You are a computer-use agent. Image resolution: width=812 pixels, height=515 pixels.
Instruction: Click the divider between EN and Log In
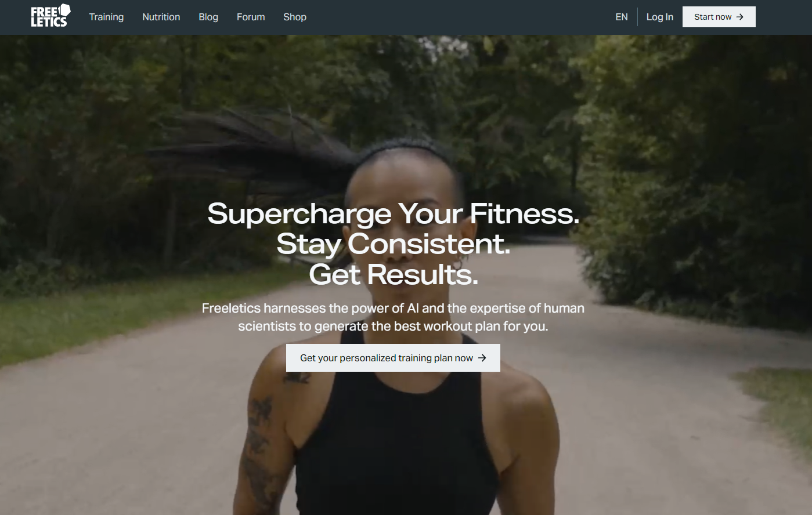pos(637,17)
